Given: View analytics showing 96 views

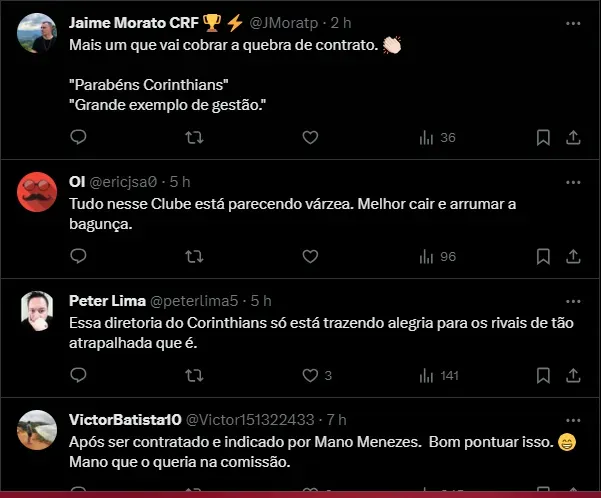Looking at the screenshot, I should pyautogui.click(x=436, y=256).
